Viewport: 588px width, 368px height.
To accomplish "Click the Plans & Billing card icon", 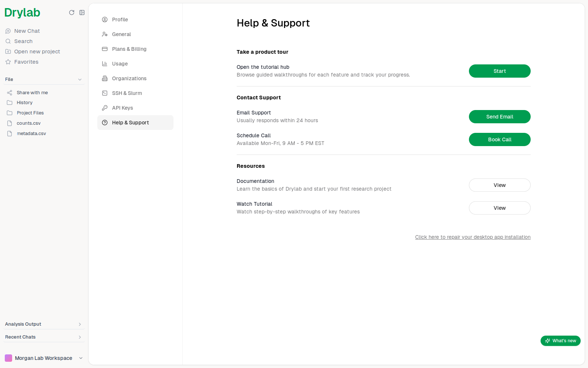I will tap(105, 49).
